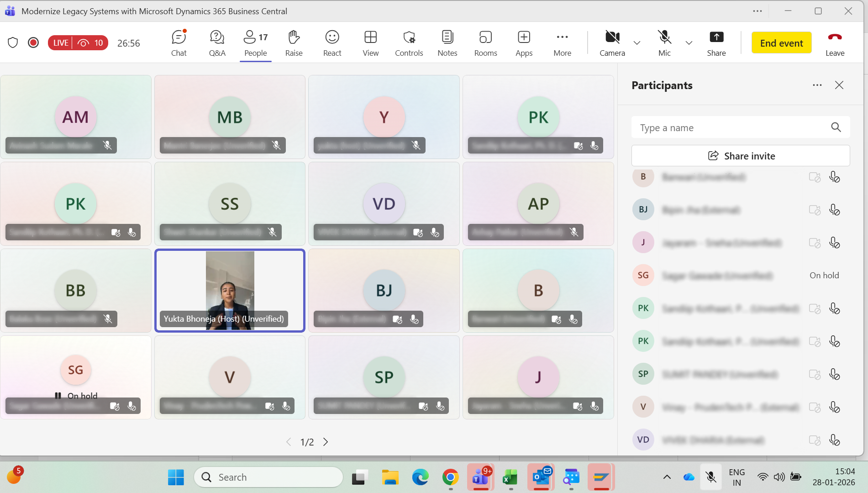Open meeting Controls
The image size is (868, 493).
pos(409,42)
